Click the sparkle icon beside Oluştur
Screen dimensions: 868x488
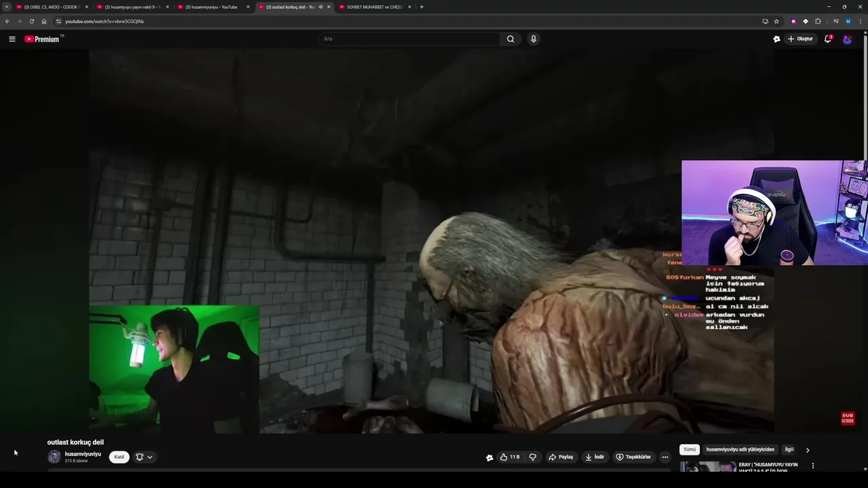click(x=776, y=39)
